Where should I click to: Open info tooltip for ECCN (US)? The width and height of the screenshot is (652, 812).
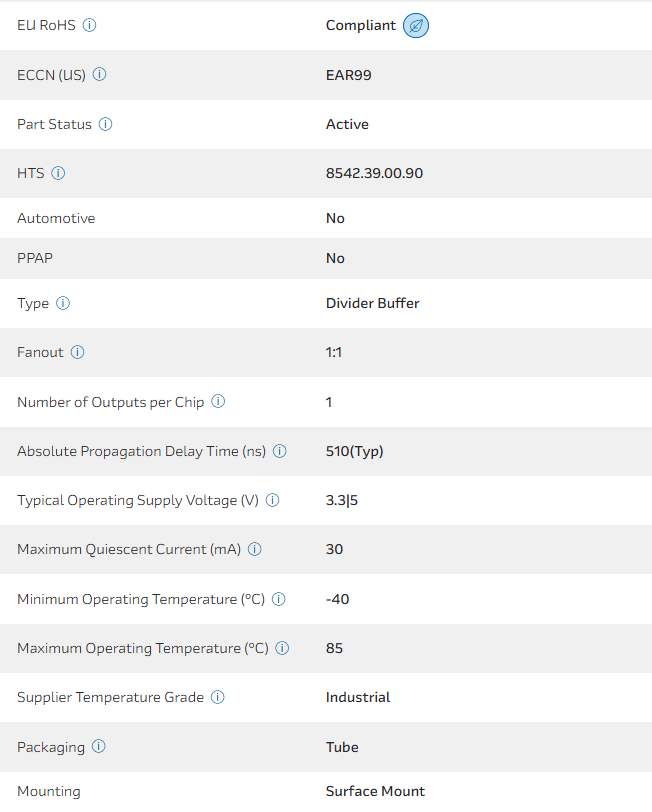click(x=100, y=74)
